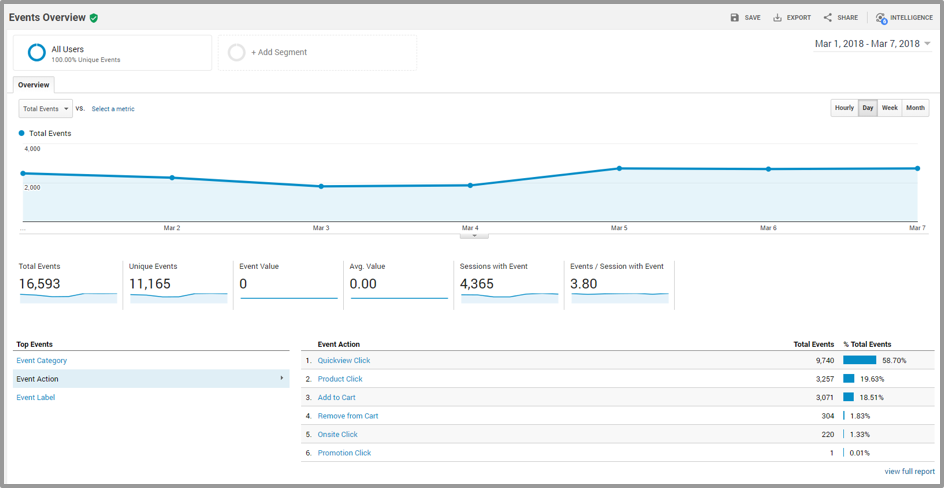Collapse the chart using the arrow below the timeline
Screen dimensions: 944x488
click(x=474, y=236)
